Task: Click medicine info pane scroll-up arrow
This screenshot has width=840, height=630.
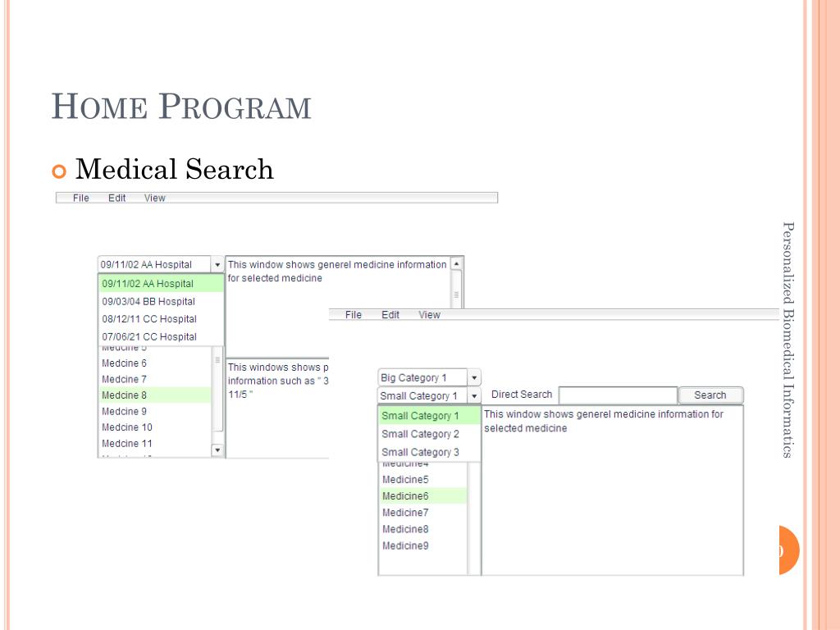Action: (456, 263)
